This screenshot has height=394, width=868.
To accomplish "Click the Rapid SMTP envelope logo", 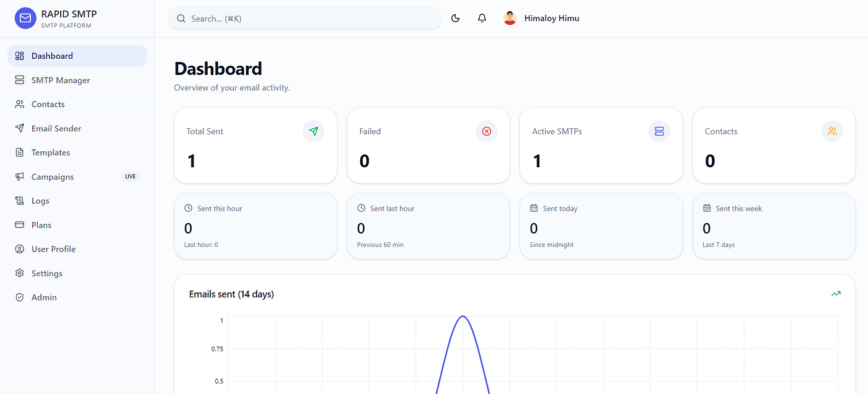I will (x=25, y=19).
